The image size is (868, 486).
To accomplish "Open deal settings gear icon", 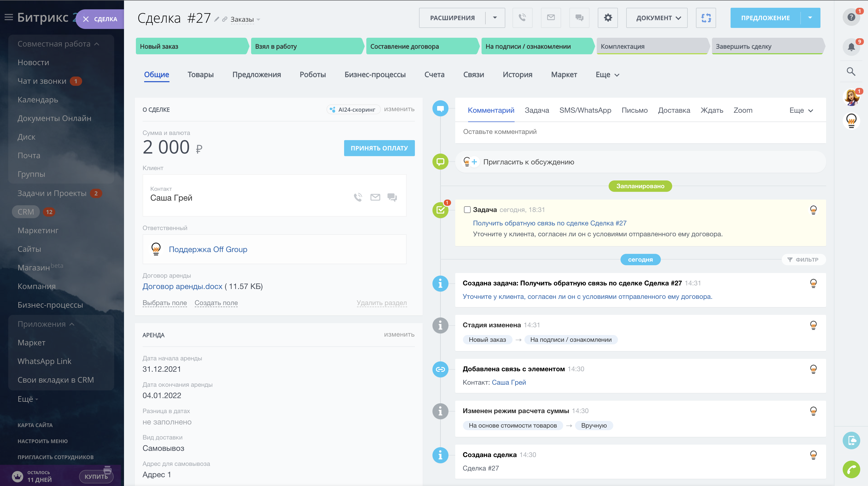I will click(x=608, y=18).
